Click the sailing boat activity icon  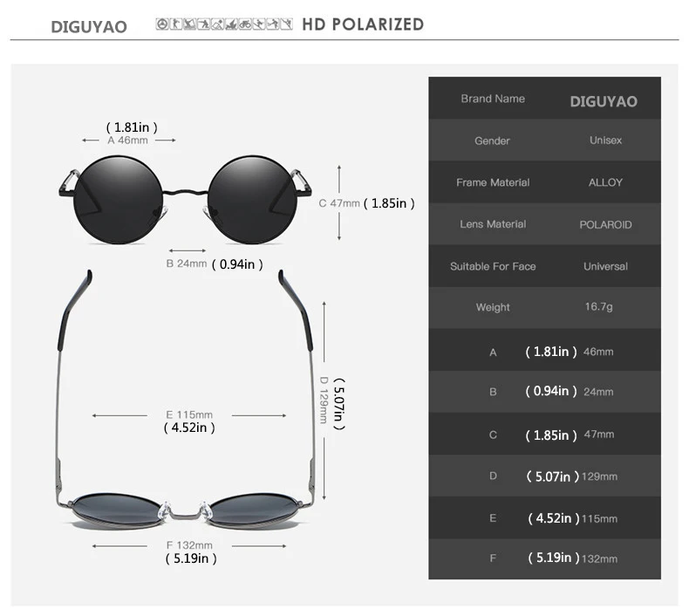point(231,24)
